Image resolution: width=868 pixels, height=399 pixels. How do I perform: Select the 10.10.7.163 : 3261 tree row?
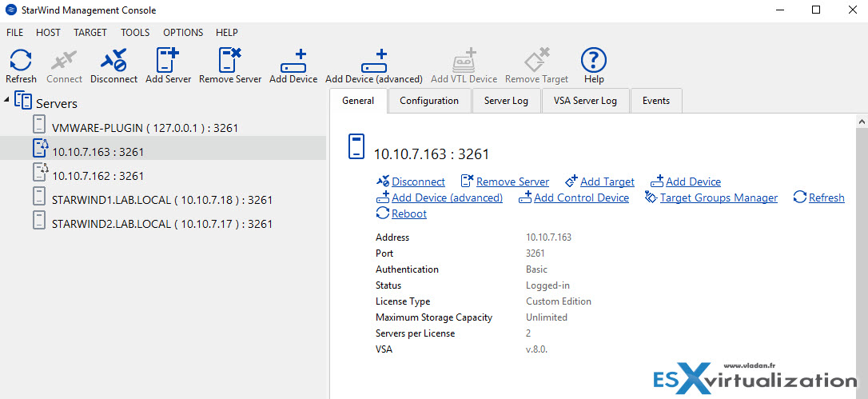pos(163,149)
